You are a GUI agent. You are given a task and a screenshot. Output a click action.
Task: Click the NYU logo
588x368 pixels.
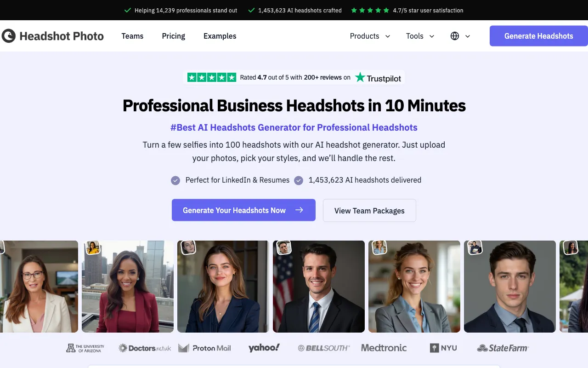(x=443, y=348)
